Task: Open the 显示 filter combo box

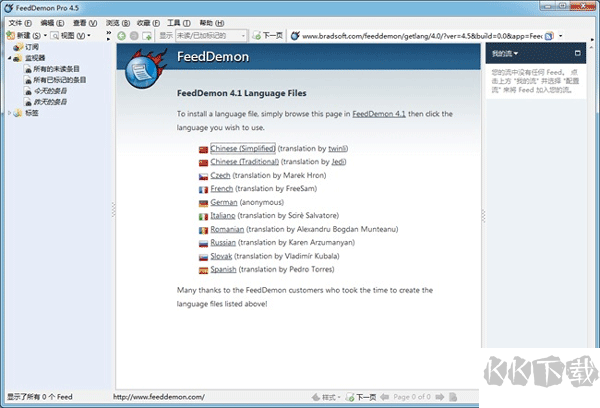Action: 211,36
